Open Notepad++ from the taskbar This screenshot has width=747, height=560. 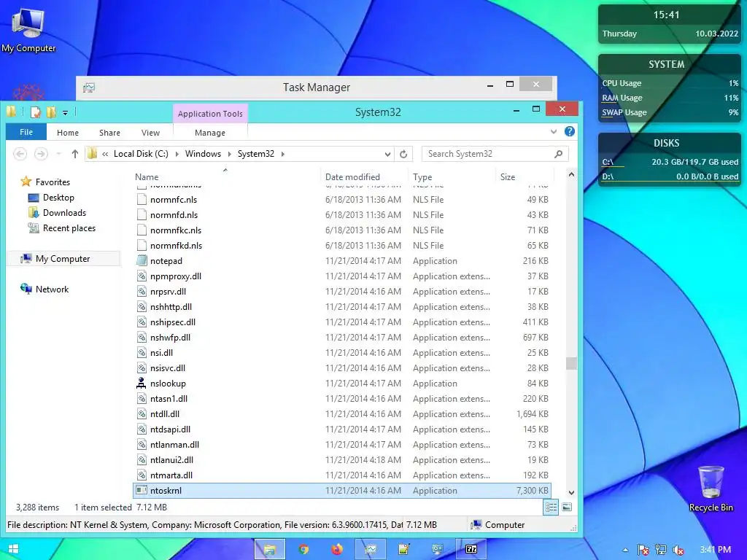coord(404,550)
